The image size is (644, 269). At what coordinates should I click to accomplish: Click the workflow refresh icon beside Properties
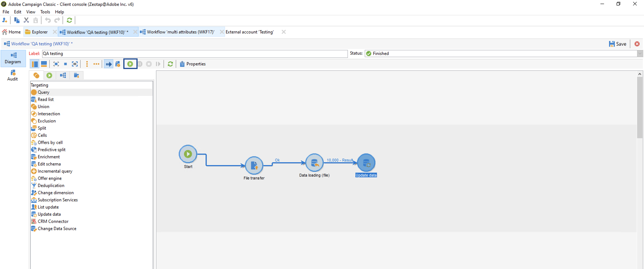[170, 64]
